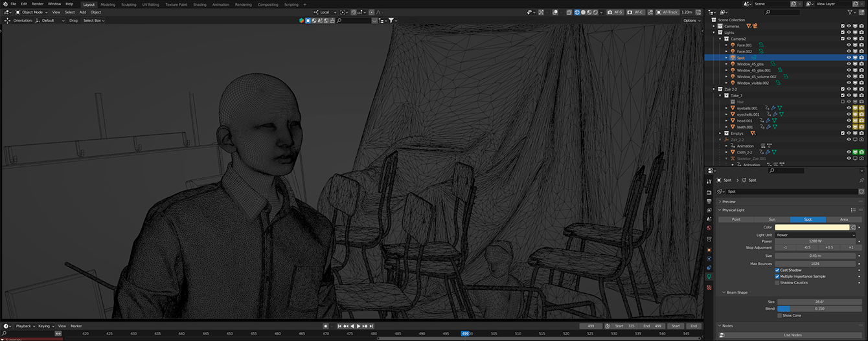This screenshot has width=868, height=341.
Task: Enable the Shadow Caustics checkbox
Action: tap(777, 282)
